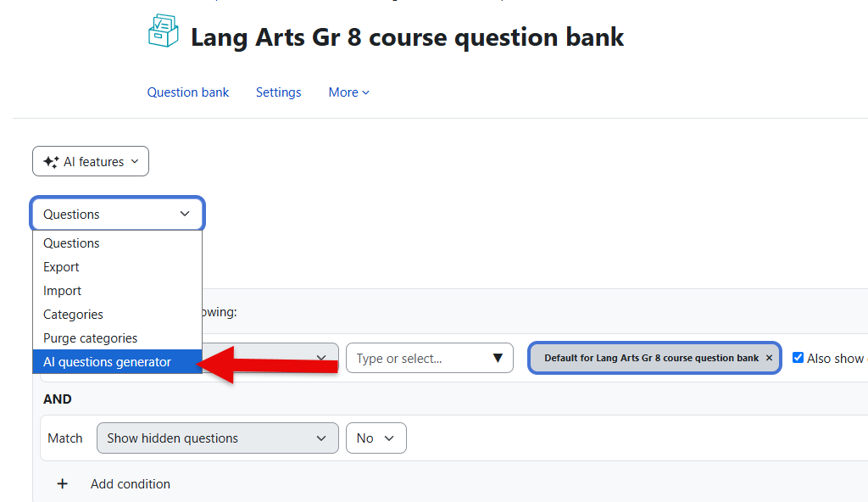Switch to the Settings tab
868x502 pixels.
point(278,92)
